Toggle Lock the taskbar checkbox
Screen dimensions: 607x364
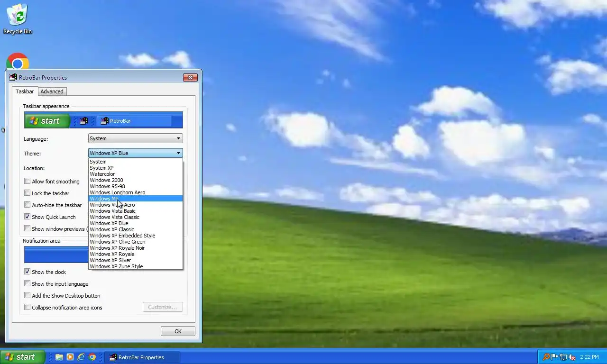[x=28, y=193]
